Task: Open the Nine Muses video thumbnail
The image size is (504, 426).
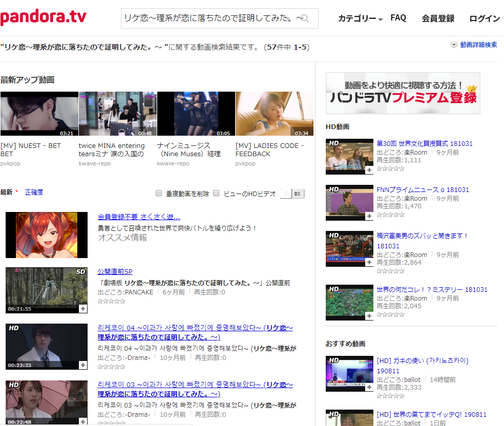Action: (x=196, y=114)
